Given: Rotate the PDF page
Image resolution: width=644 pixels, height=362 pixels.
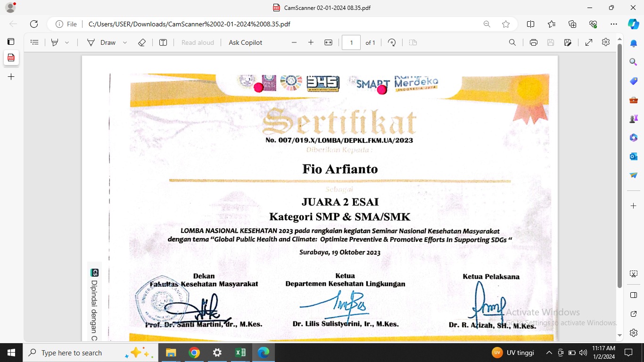Looking at the screenshot, I should [x=392, y=42].
